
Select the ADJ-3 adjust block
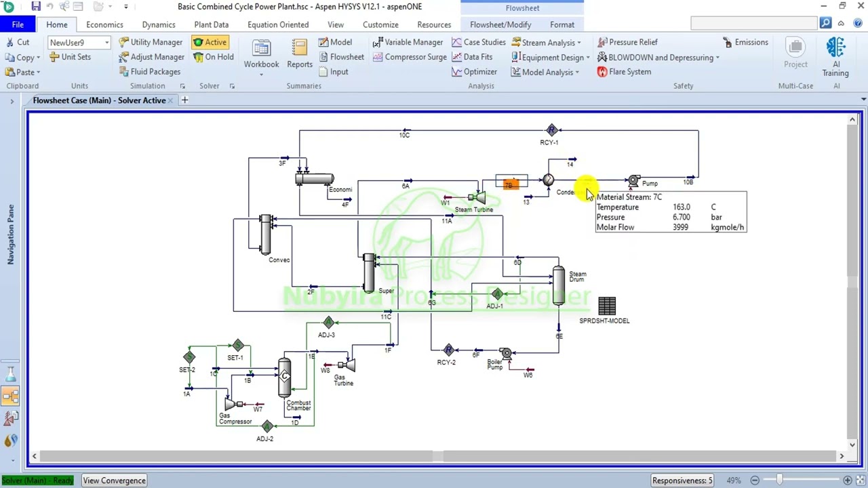tap(328, 323)
